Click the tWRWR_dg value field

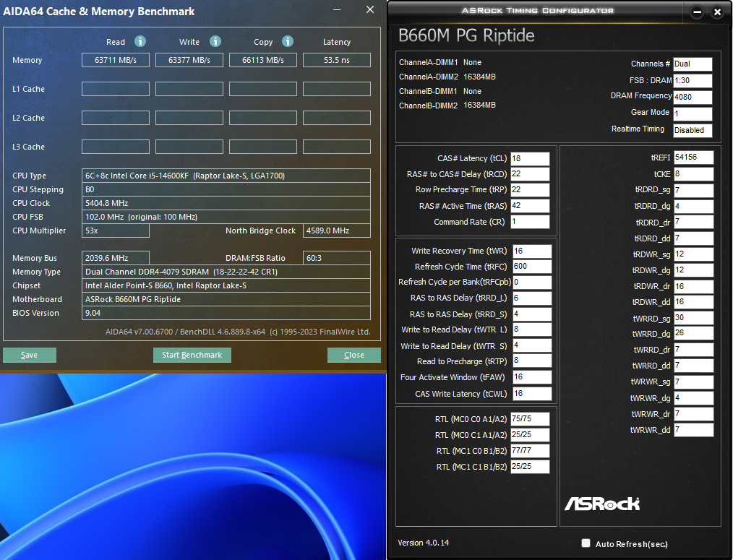tap(693, 398)
